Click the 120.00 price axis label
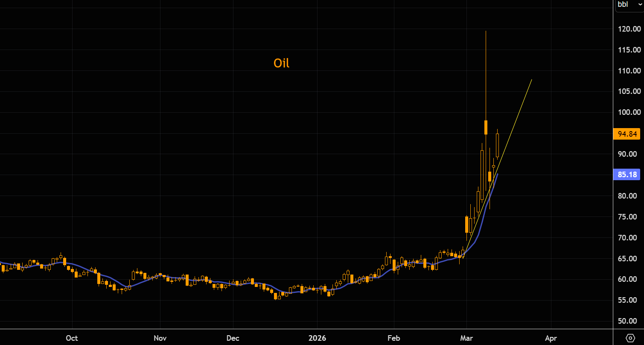The width and height of the screenshot is (644, 345). click(629, 29)
